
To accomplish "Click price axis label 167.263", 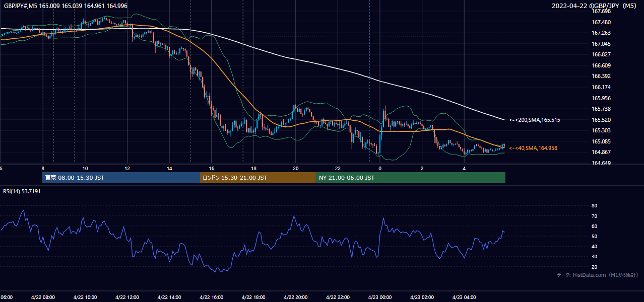I will pyautogui.click(x=601, y=33).
